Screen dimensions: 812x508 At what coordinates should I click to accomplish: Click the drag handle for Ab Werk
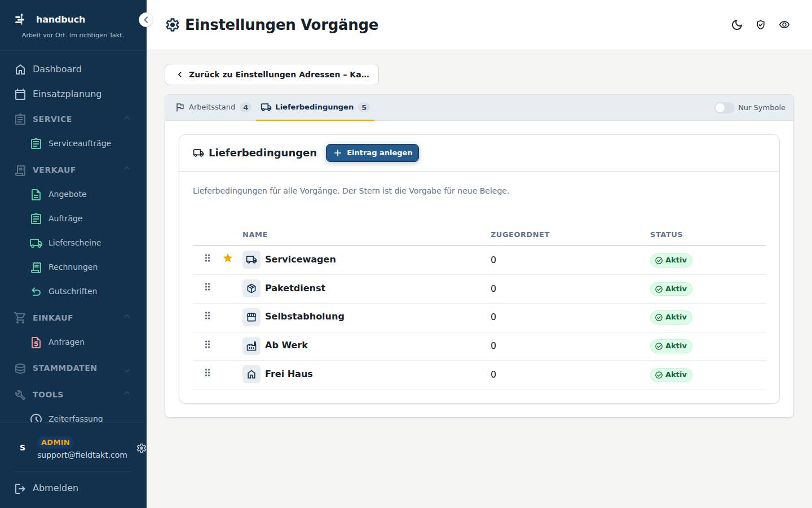click(208, 344)
